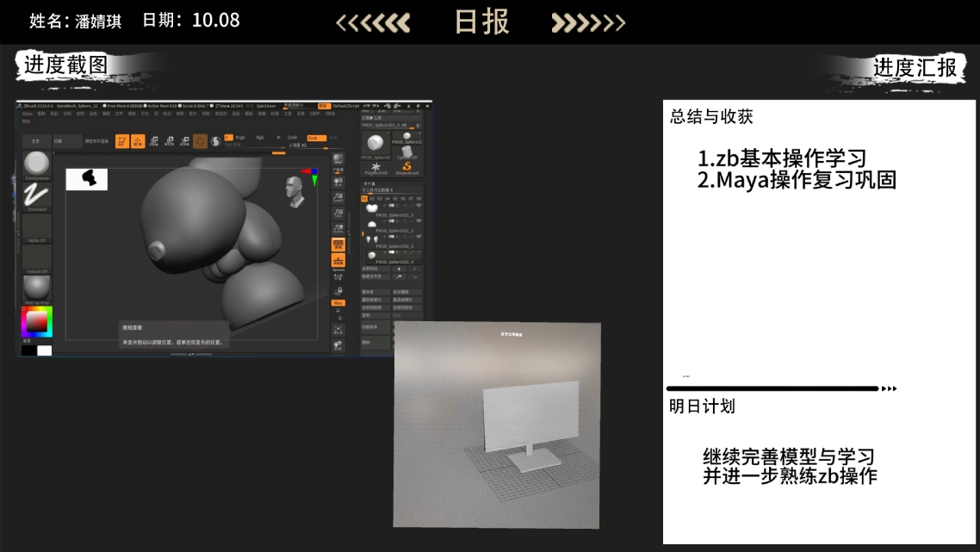Click the MatCap Gray material ball
The height and width of the screenshot is (552, 980).
tap(37, 288)
